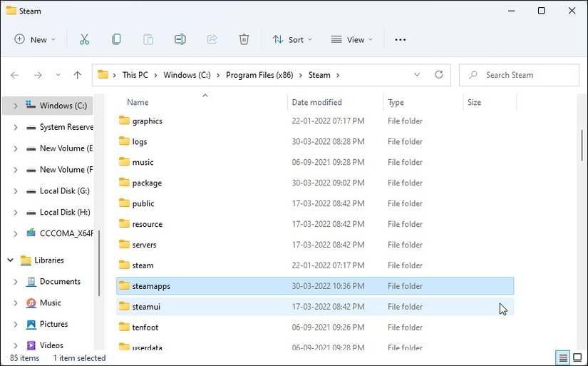Screen dimensions: 588x366
Task: Open the Sort dropdown menu
Action: pyautogui.click(x=292, y=39)
